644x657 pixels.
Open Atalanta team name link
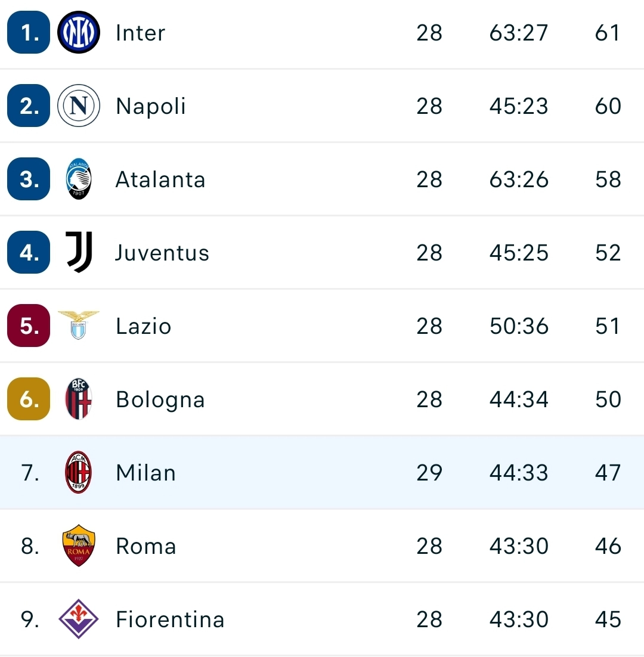click(x=160, y=179)
